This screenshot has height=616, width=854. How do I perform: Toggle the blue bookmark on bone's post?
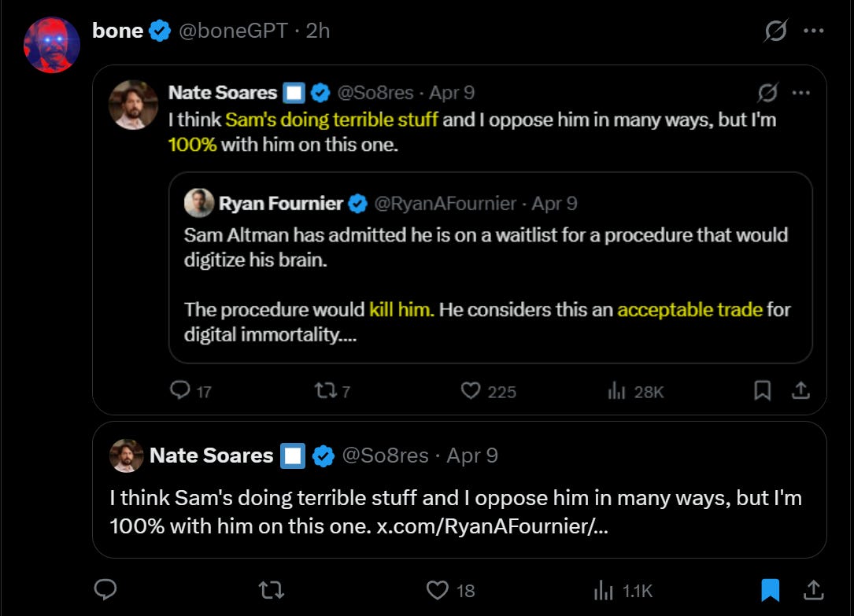[x=770, y=590]
